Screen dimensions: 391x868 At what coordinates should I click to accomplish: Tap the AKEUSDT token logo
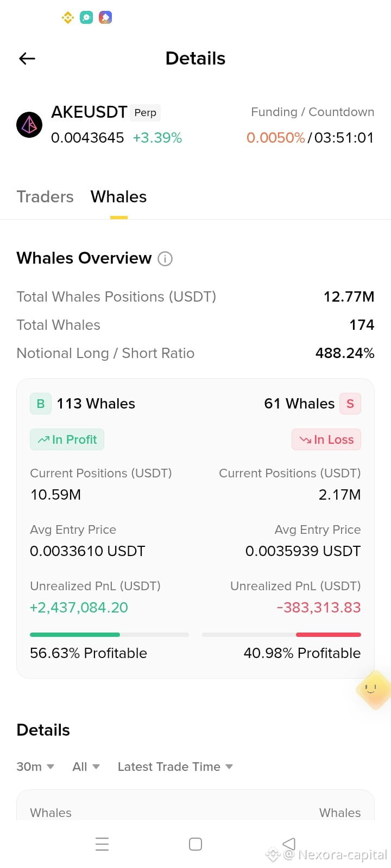click(x=29, y=125)
